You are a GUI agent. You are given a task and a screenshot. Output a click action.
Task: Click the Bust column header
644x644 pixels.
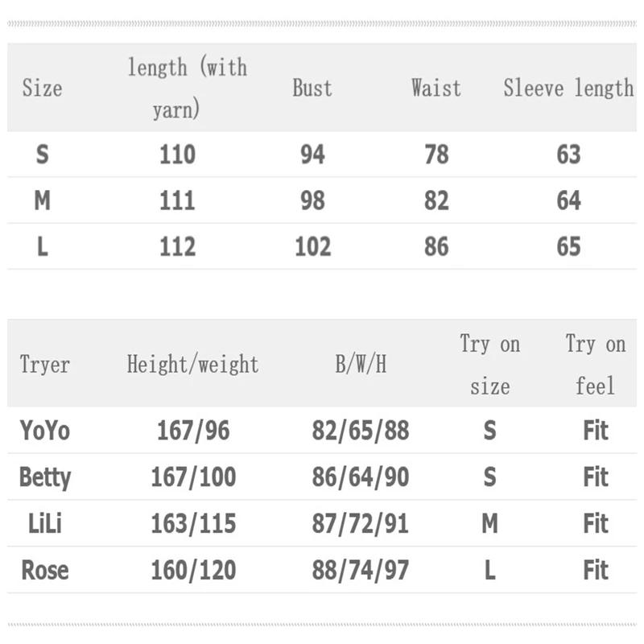point(312,88)
